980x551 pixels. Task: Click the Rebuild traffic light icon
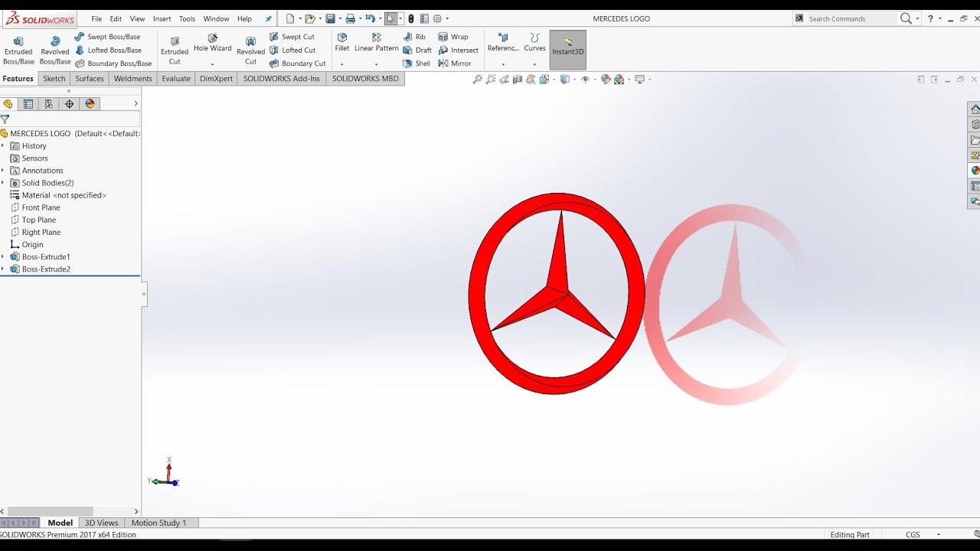411,18
